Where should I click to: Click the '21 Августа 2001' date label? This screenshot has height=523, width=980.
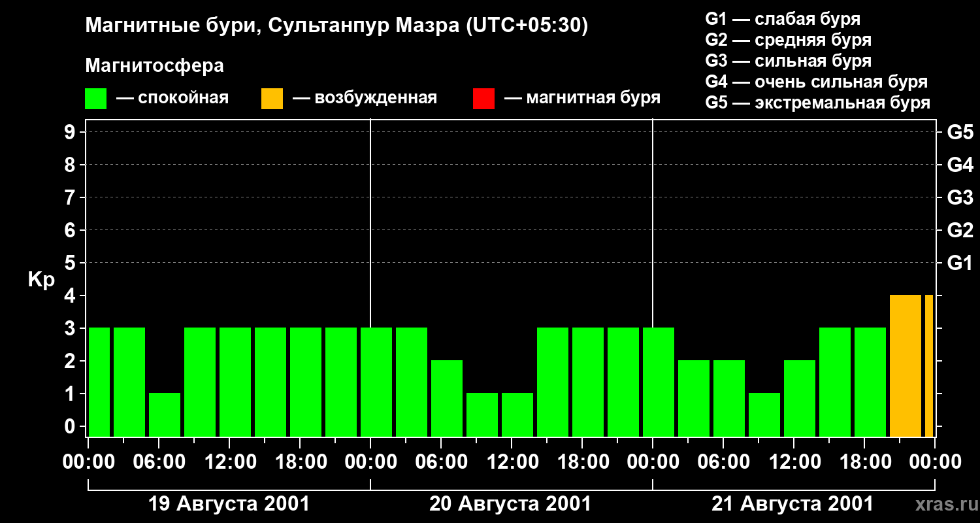[x=792, y=504]
